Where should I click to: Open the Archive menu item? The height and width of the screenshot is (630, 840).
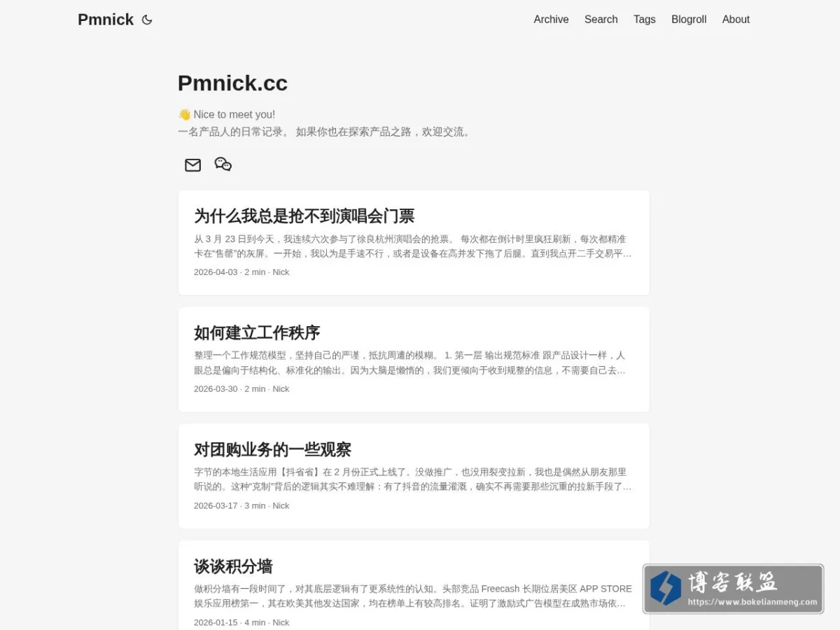[x=551, y=20]
